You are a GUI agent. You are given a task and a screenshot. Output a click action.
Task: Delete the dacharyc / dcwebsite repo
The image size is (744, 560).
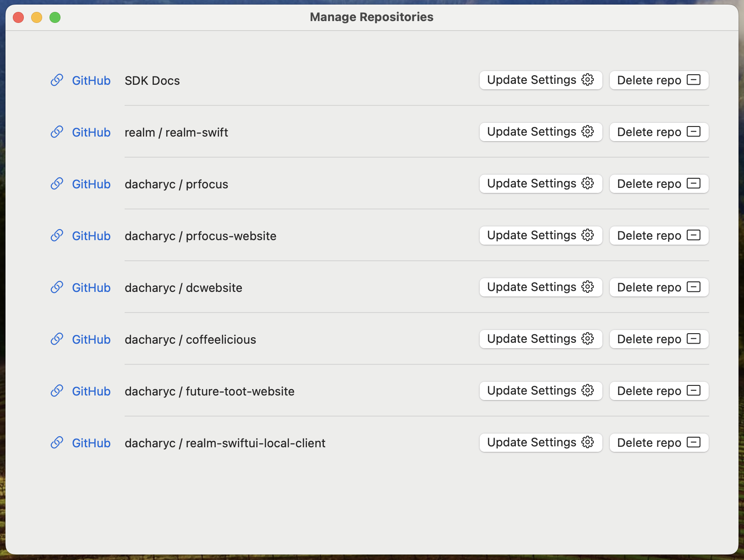pyautogui.click(x=659, y=287)
